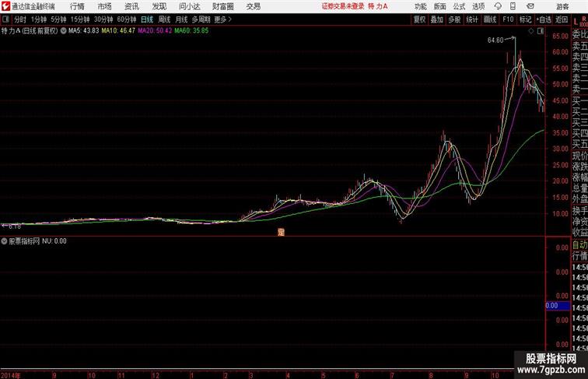Image resolution: width=588 pixels, height=379 pixels.
Task: Click MA10: 46.47 value
Action: point(118,31)
